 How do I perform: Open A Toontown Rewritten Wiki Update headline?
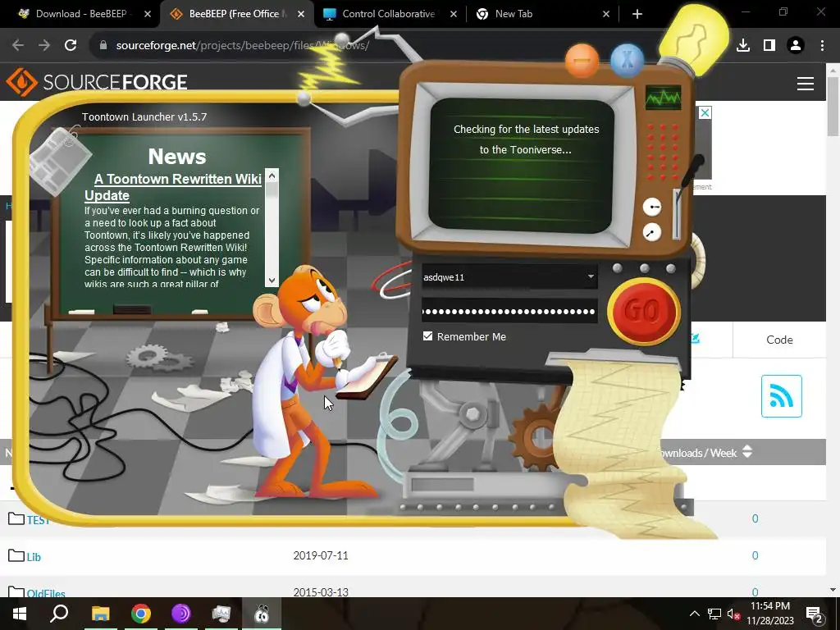coord(172,187)
